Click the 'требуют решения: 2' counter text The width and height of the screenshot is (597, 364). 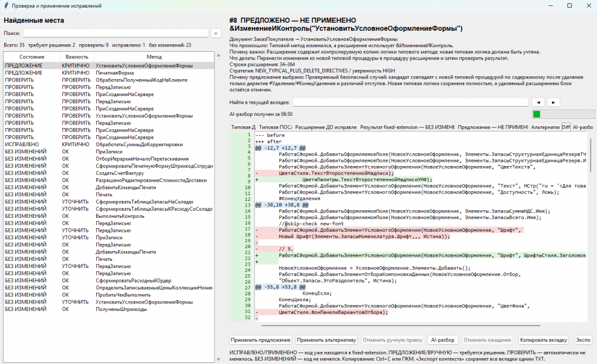(52, 45)
